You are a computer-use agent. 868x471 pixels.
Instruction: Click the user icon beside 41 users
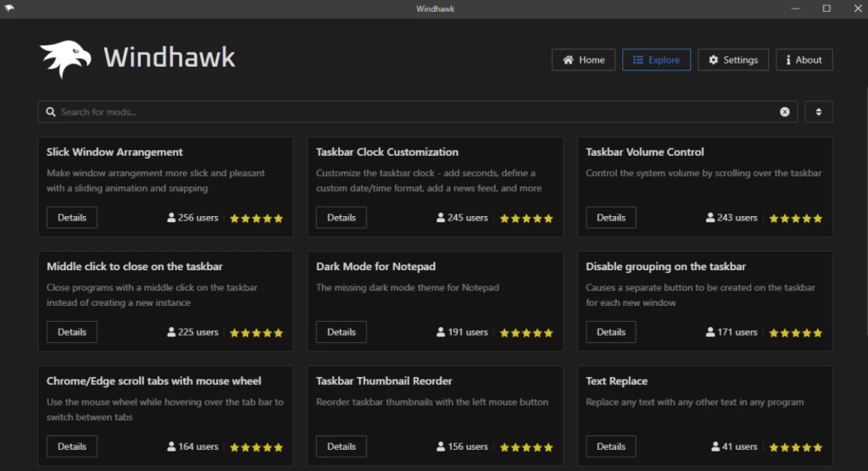pos(715,446)
